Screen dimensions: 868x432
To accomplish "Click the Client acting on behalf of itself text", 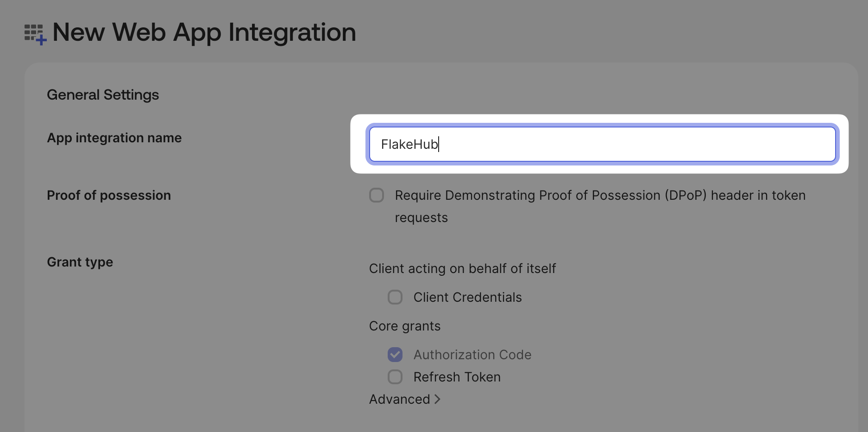I will (x=463, y=268).
